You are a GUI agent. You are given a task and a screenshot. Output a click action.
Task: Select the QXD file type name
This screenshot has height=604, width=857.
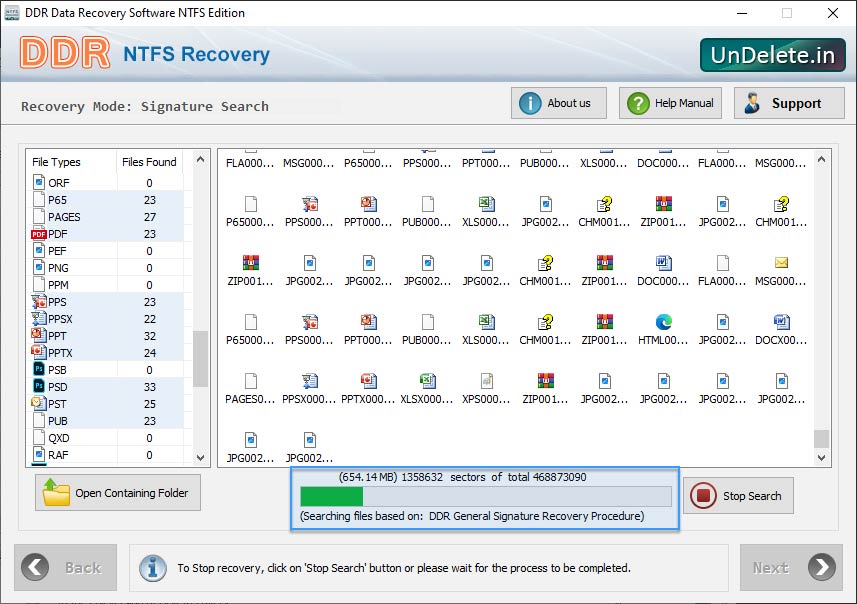click(x=58, y=438)
